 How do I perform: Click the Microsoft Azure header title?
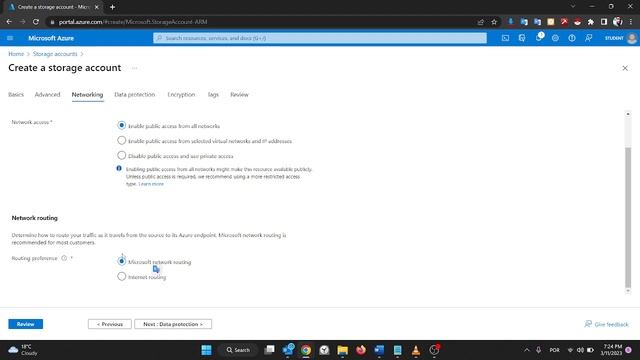(x=51, y=38)
